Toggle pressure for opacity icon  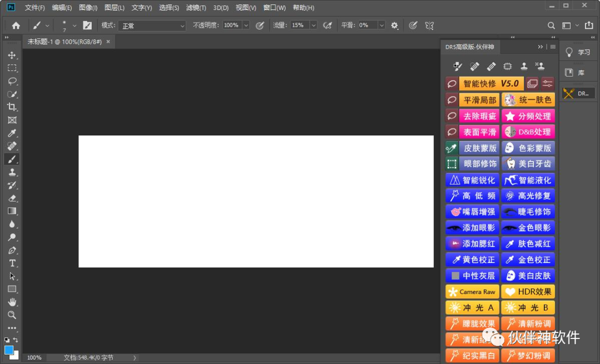(260, 26)
